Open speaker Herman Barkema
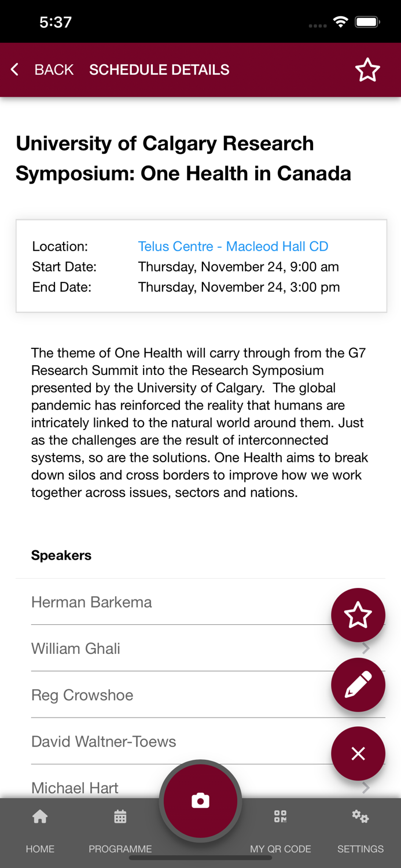This screenshot has width=401, height=868. (x=91, y=602)
